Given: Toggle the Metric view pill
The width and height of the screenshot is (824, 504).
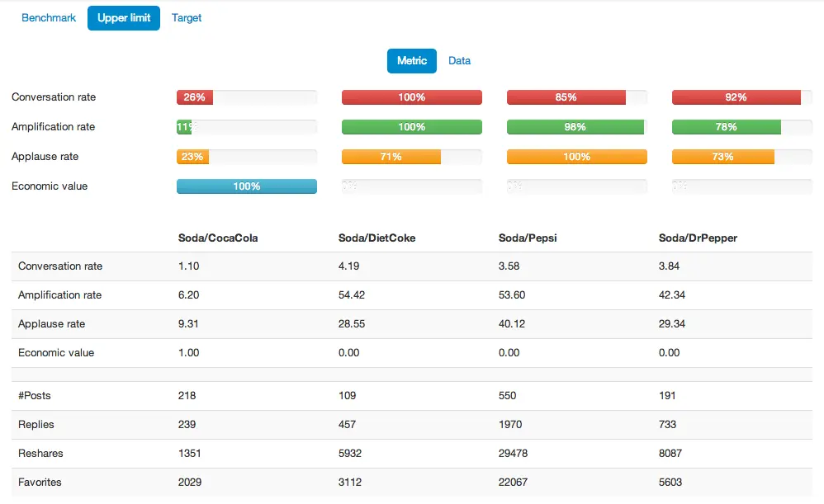Looking at the screenshot, I should (412, 60).
